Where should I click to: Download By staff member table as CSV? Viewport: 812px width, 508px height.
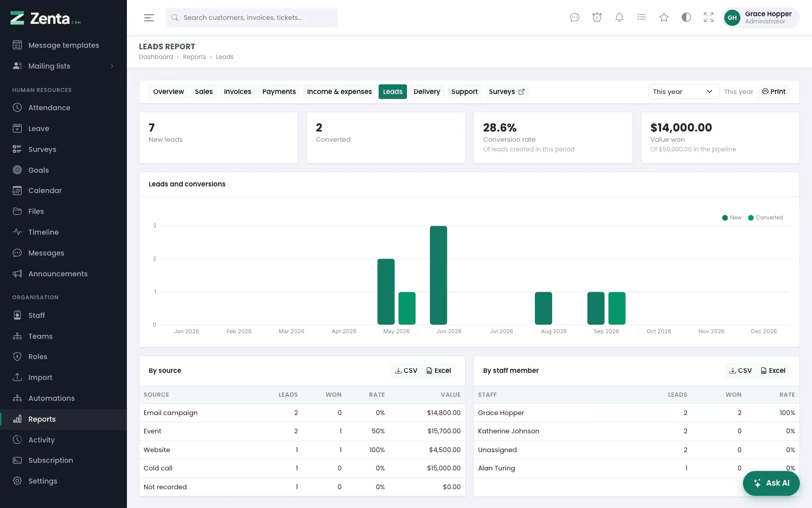(740, 371)
